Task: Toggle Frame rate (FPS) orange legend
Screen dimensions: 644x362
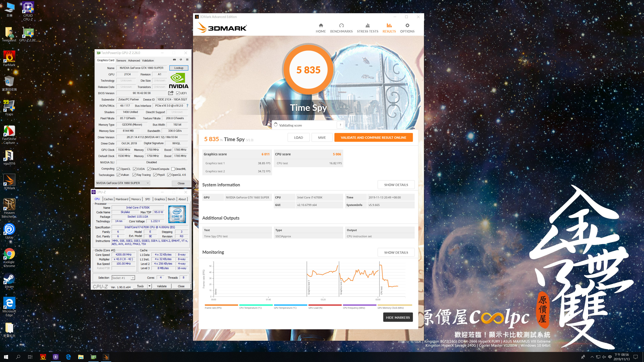Action: tap(221, 307)
